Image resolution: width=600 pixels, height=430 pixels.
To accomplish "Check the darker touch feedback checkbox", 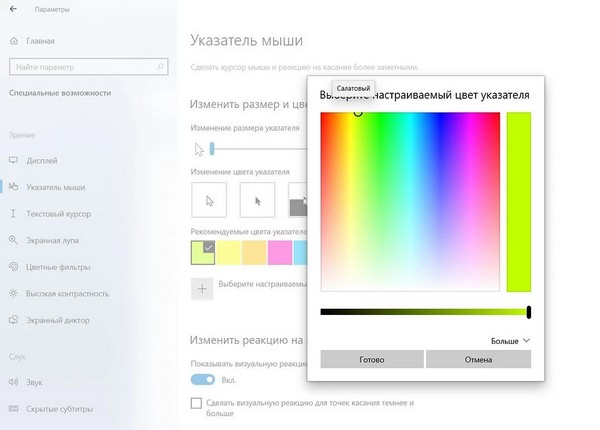I will (x=197, y=403).
